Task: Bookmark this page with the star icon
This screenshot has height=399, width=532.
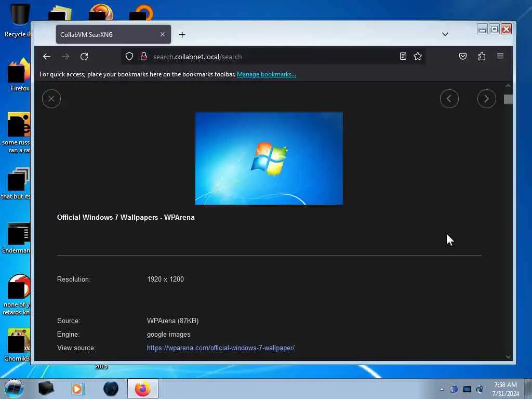Action: point(418,56)
